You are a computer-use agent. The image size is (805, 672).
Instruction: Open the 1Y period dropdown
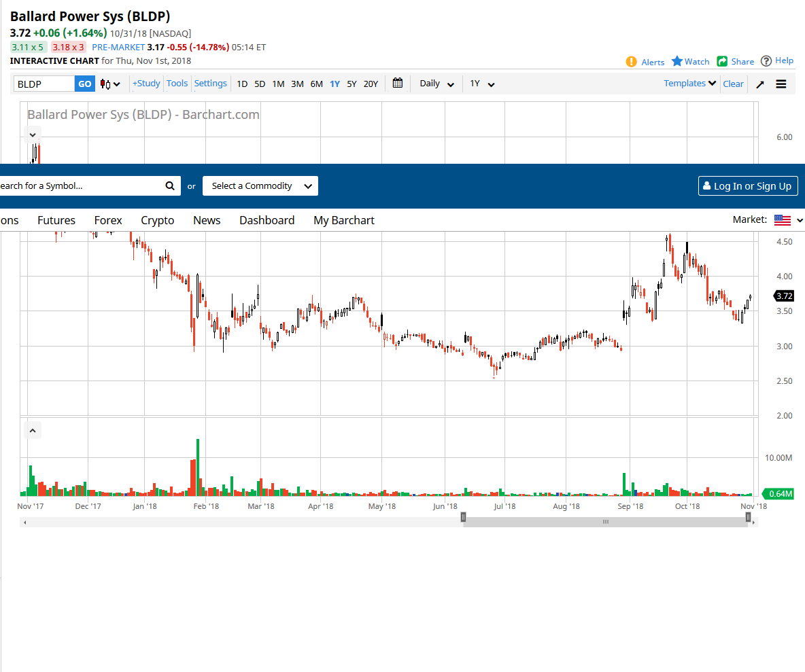[x=482, y=84]
